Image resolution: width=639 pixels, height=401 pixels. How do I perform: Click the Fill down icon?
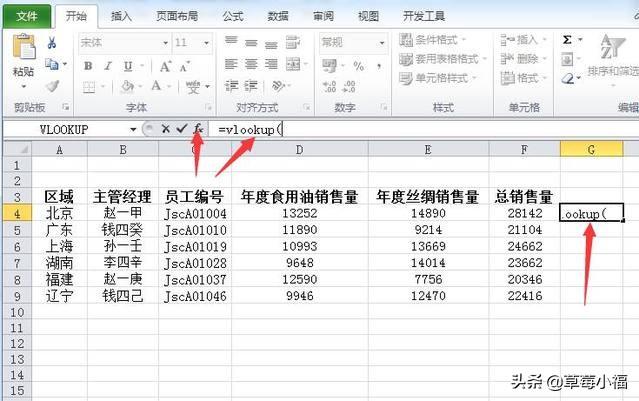point(567,60)
